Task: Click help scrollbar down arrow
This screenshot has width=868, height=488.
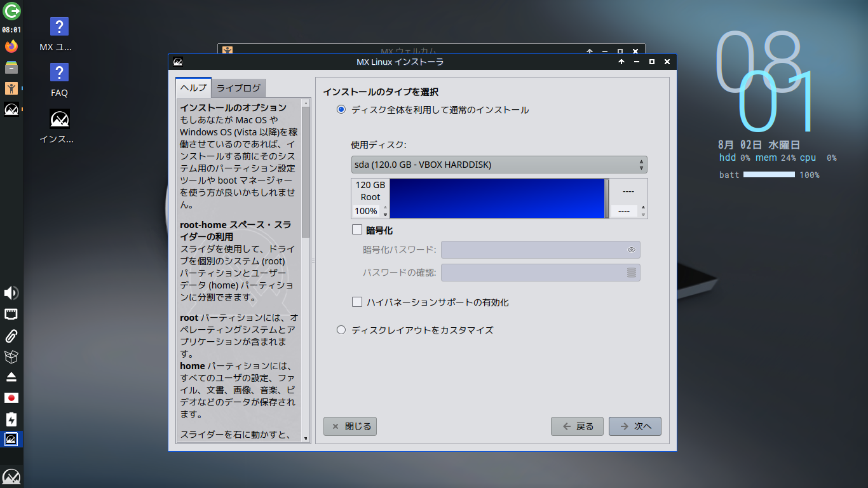Action: [x=306, y=438]
